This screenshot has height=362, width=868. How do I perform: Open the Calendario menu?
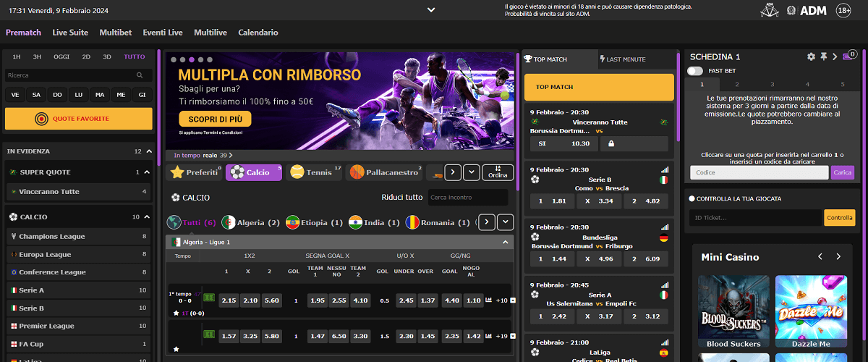[x=258, y=33]
